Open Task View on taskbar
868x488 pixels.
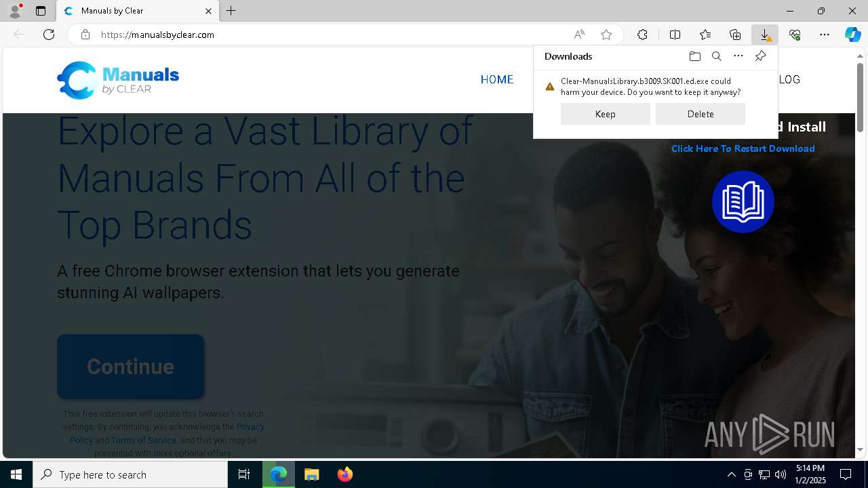tap(244, 474)
